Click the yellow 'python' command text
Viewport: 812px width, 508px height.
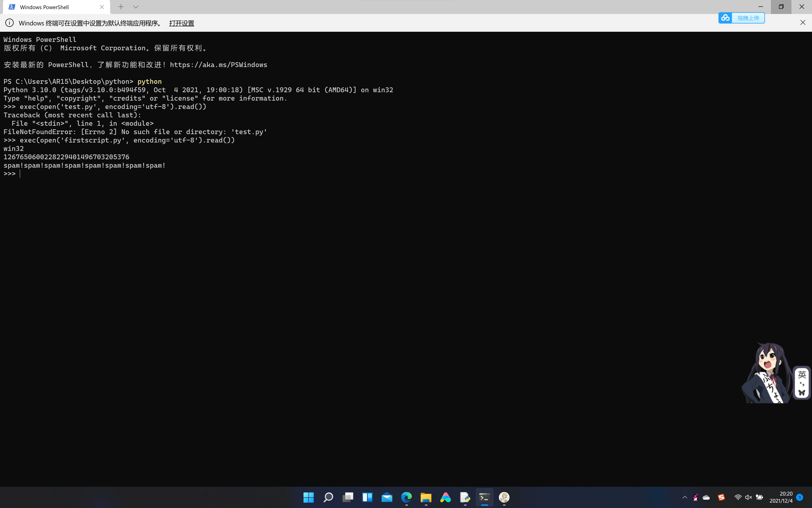click(150, 82)
